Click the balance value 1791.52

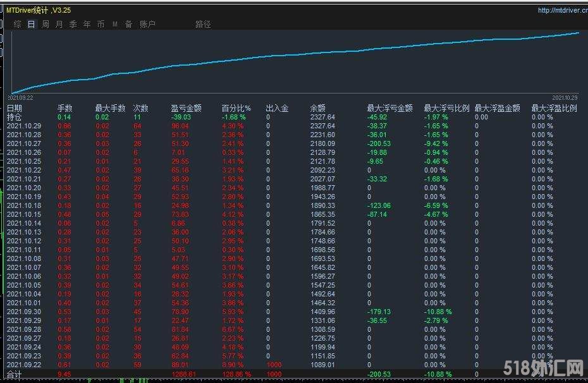pyautogui.click(x=322, y=223)
